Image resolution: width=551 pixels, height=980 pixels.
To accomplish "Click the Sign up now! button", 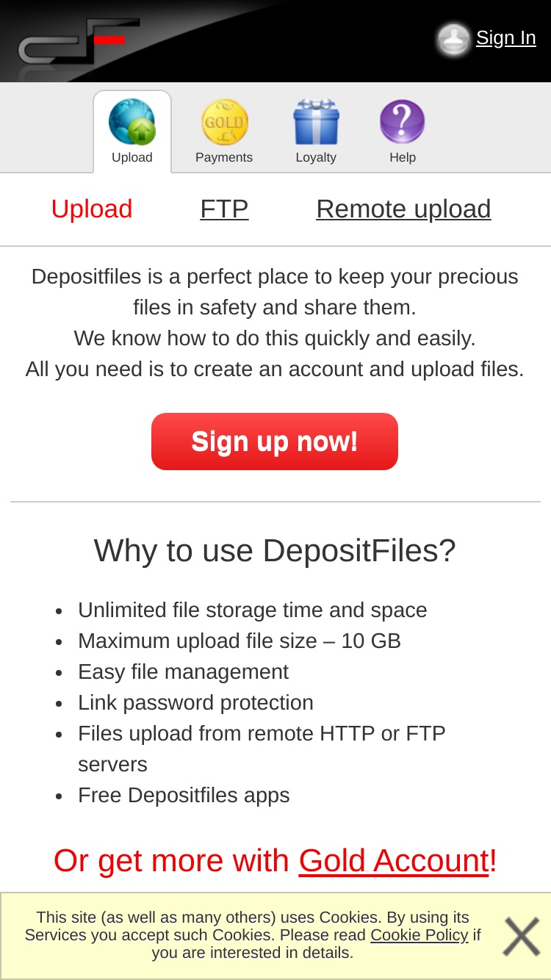I will coord(275,442).
